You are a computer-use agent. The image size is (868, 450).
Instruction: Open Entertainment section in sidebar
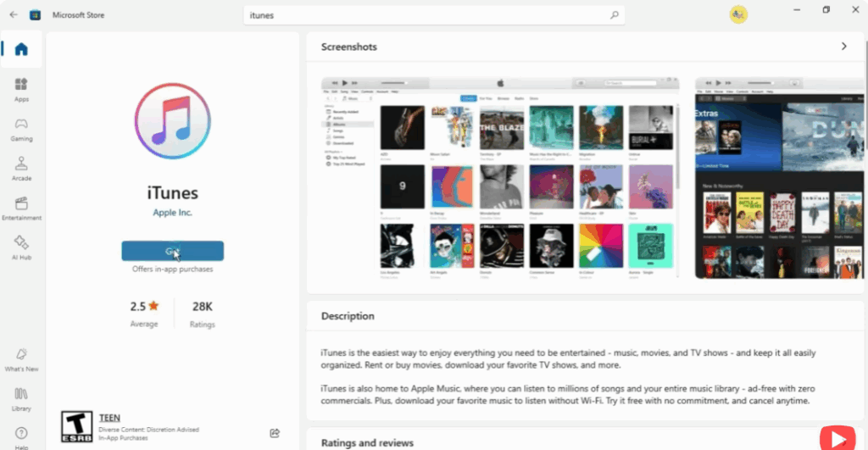click(21, 207)
